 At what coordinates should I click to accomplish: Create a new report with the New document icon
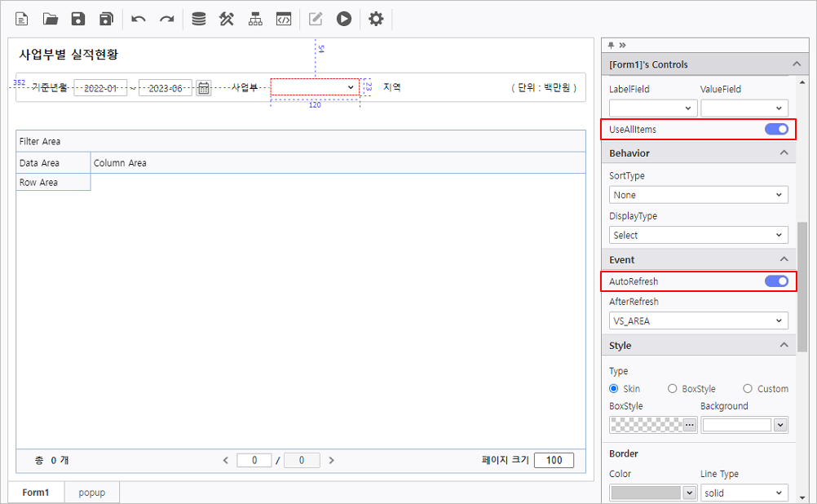(22, 19)
